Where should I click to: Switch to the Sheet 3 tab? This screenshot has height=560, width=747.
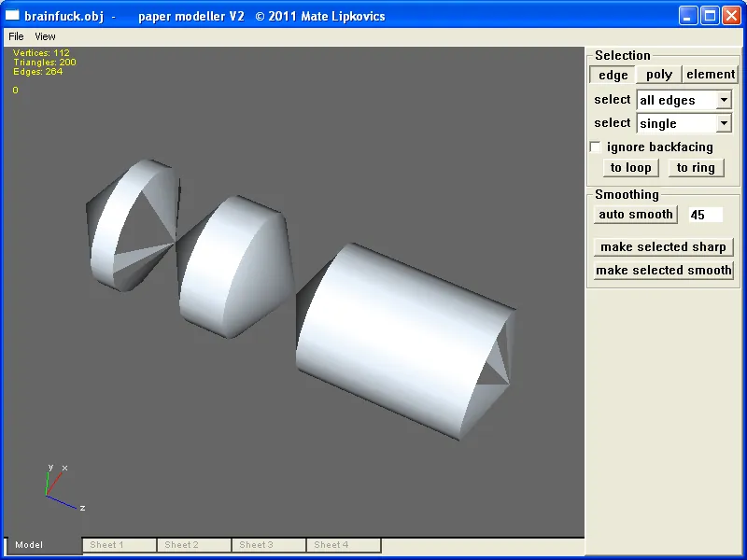click(269, 545)
